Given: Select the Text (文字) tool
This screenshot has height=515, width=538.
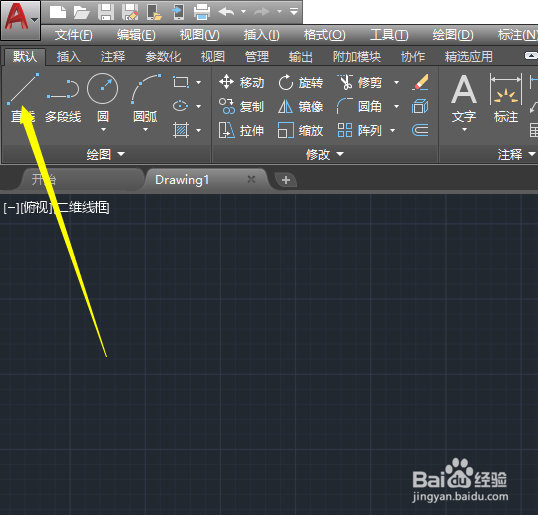Looking at the screenshot, I should tap(464, 99).
